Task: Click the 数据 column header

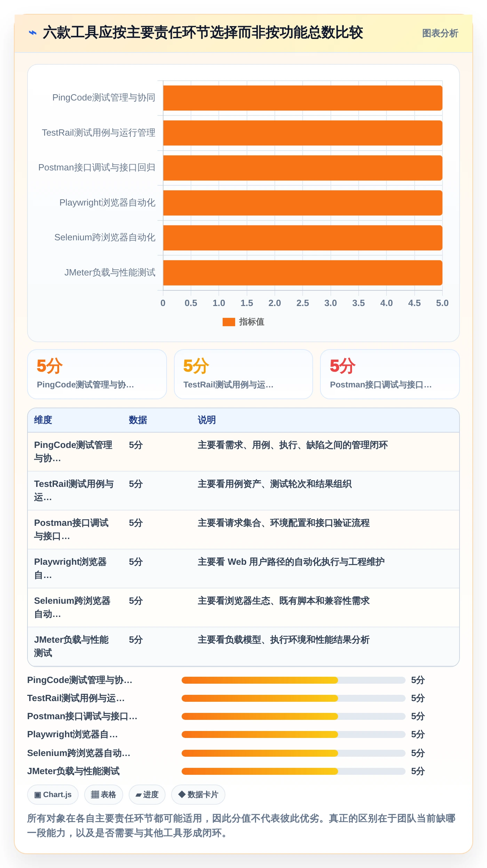Action: [x=138, y=420]
